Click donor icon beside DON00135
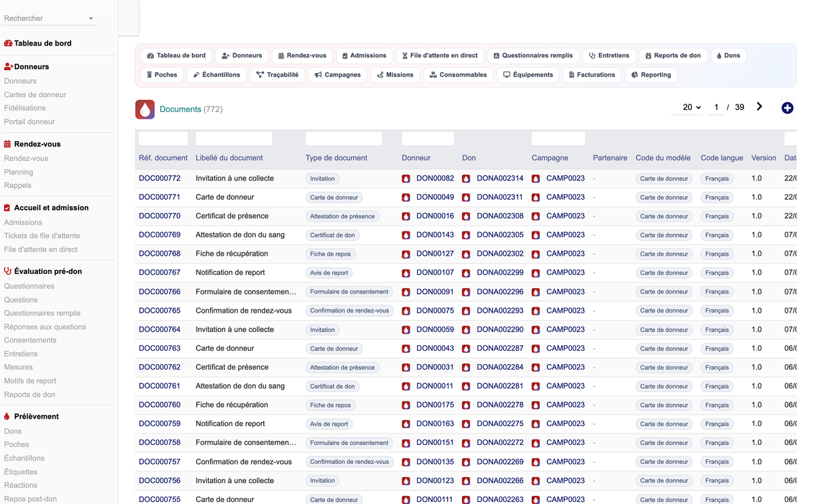814x504 pixels. pyautogui.click(x=406, y=462)
